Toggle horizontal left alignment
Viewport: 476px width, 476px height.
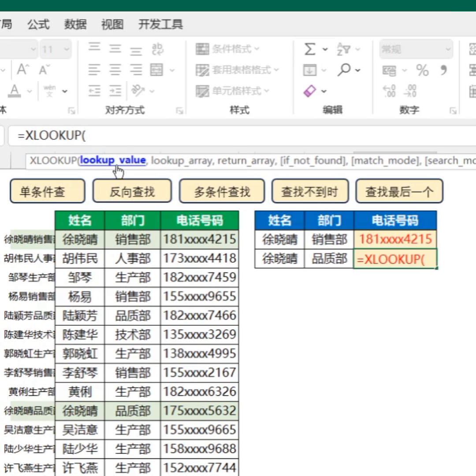pyautogui.click(x=94, y=70)
